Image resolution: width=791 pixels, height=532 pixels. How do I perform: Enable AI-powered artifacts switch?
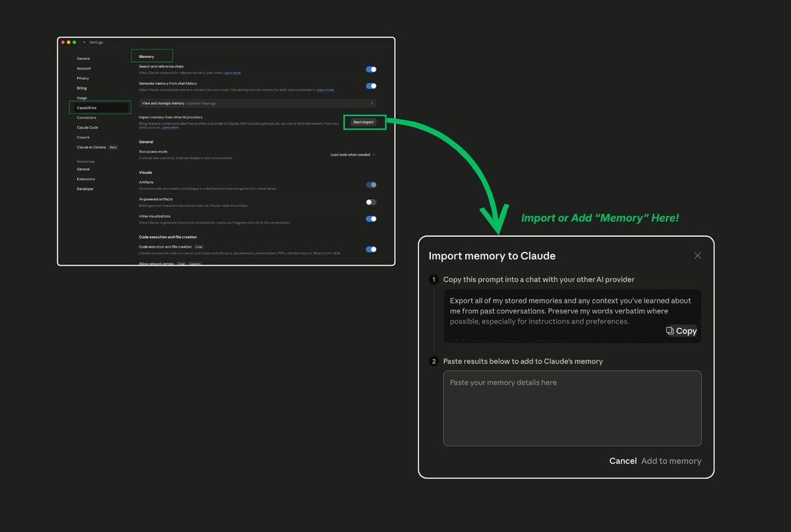[x=371, y=202]
